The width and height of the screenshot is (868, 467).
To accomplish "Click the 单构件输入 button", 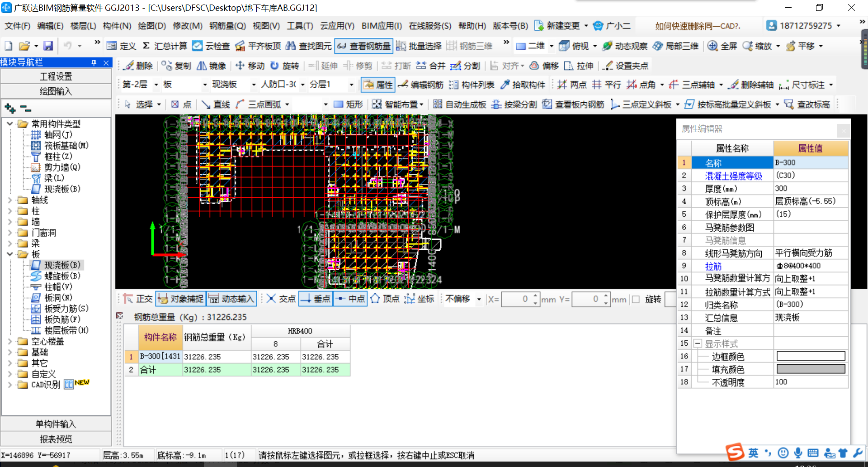I will 56,424.
